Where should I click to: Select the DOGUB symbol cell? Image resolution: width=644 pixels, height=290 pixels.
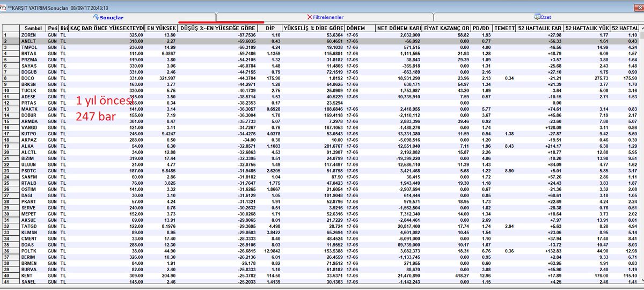[x=33, y=71]
